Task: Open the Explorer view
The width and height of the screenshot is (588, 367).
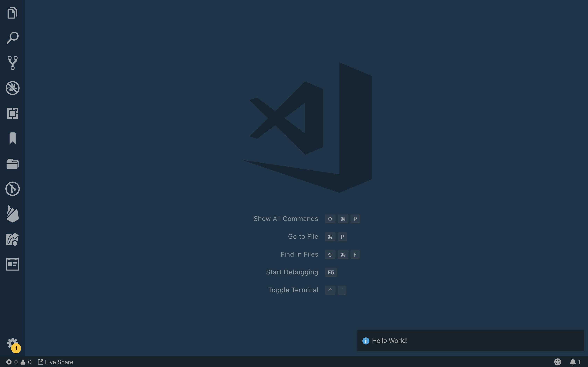Action: pos(12,13)
